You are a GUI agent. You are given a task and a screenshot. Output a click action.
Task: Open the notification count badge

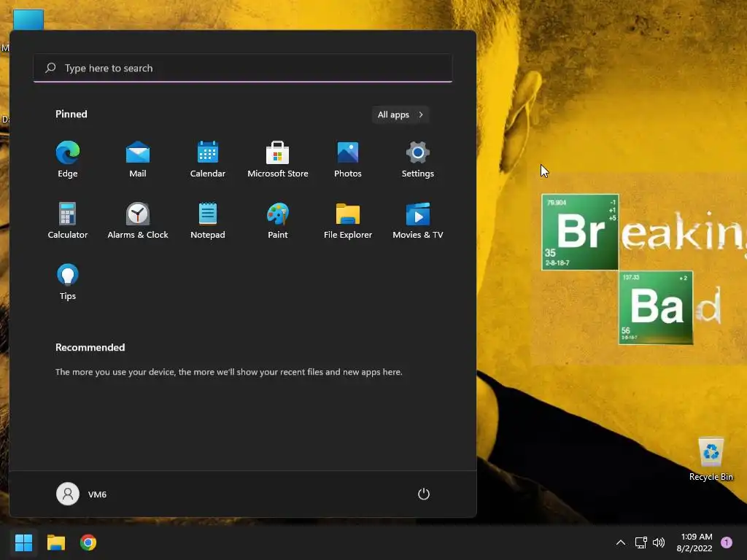(x=727, y=542)
